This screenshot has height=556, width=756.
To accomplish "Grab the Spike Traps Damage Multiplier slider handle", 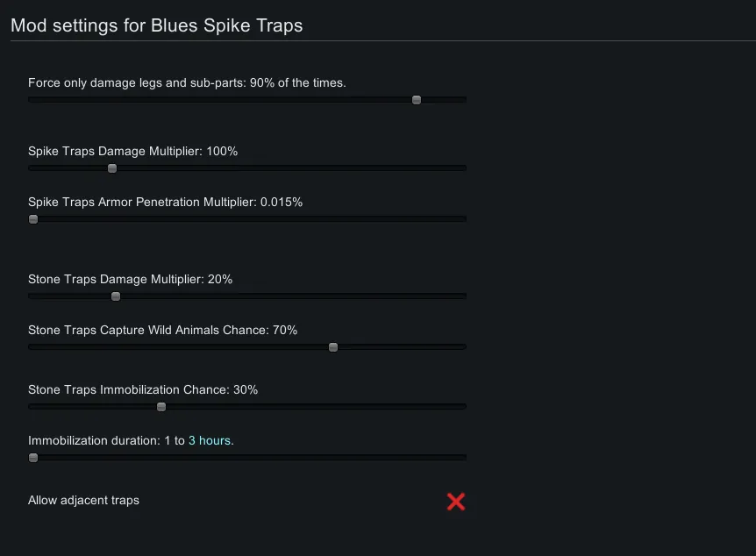I will (112, 168).
